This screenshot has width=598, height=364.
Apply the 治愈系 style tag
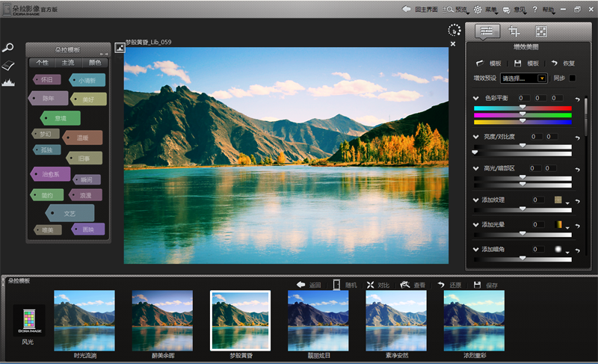pyautogui.click(x=51, y=174)
